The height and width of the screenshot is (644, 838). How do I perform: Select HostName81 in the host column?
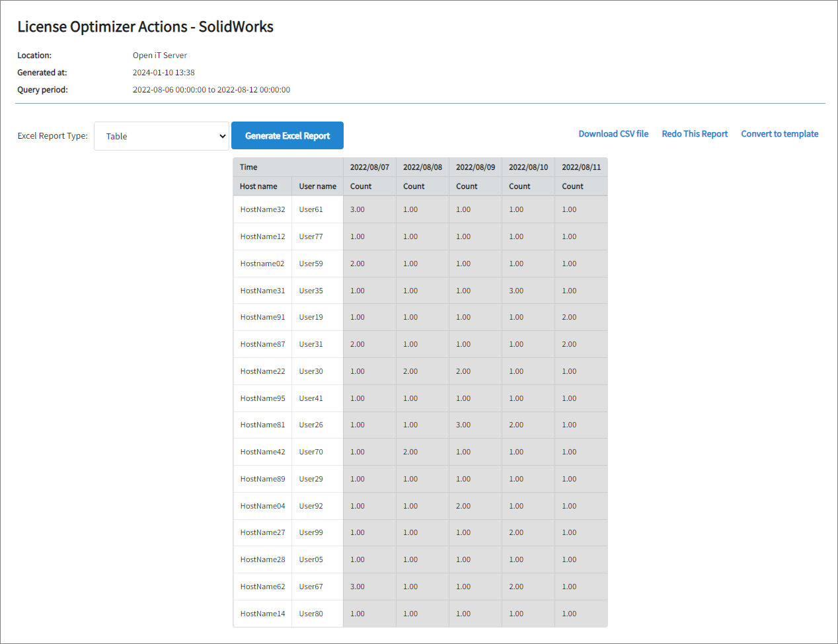[x=262, y=425]
